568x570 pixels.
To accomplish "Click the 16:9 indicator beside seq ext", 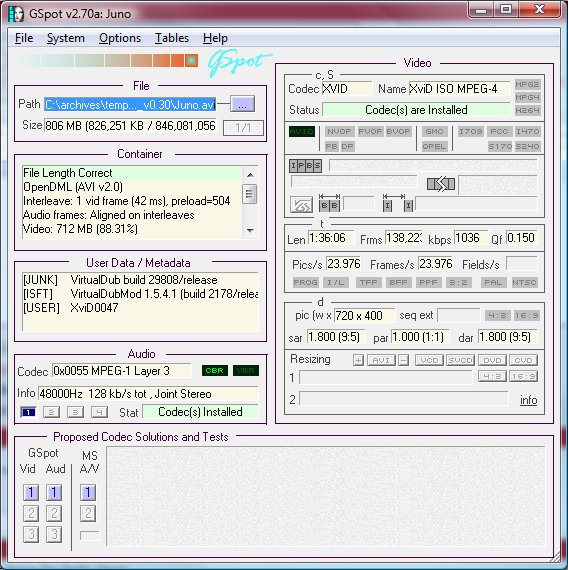I will (526, 315).
